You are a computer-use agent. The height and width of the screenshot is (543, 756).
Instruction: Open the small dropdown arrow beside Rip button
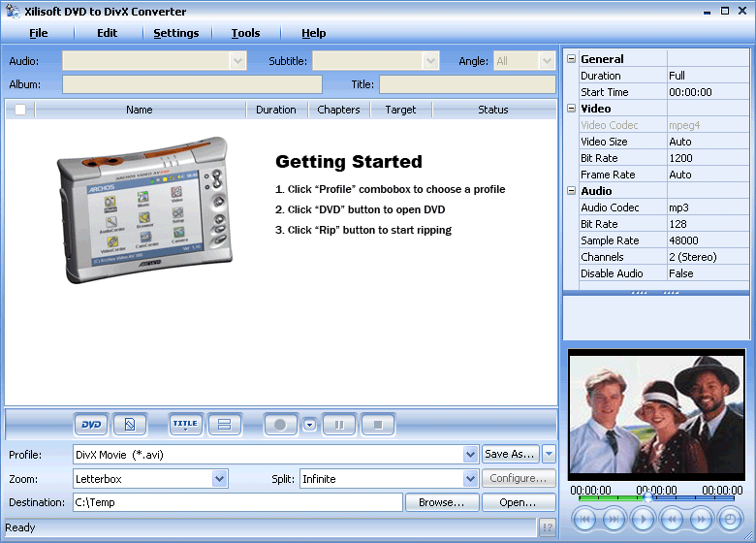pyautogui.click(x=309, y=425)
